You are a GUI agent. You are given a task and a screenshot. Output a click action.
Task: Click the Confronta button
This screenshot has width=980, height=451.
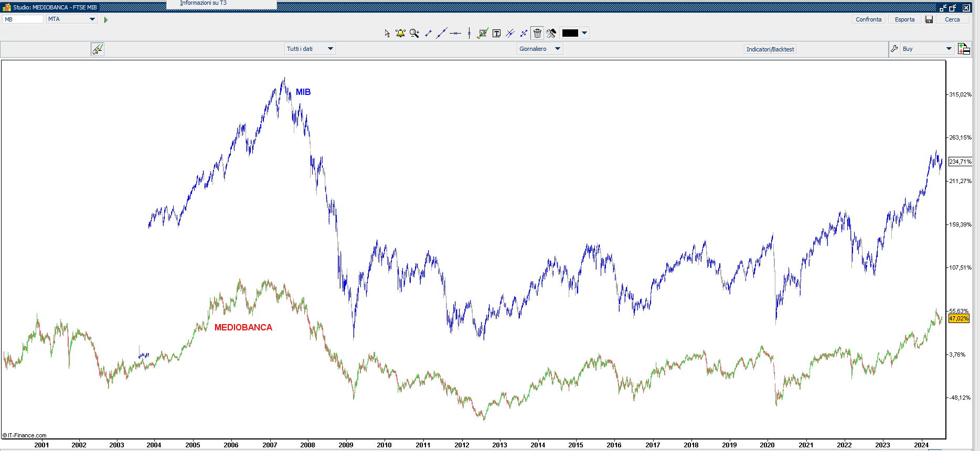coord(868,19)
